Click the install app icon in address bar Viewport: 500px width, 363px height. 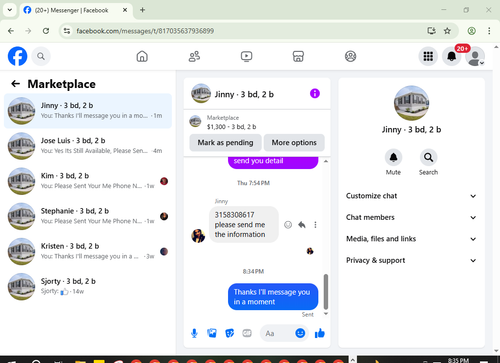[x=431, y=31]
